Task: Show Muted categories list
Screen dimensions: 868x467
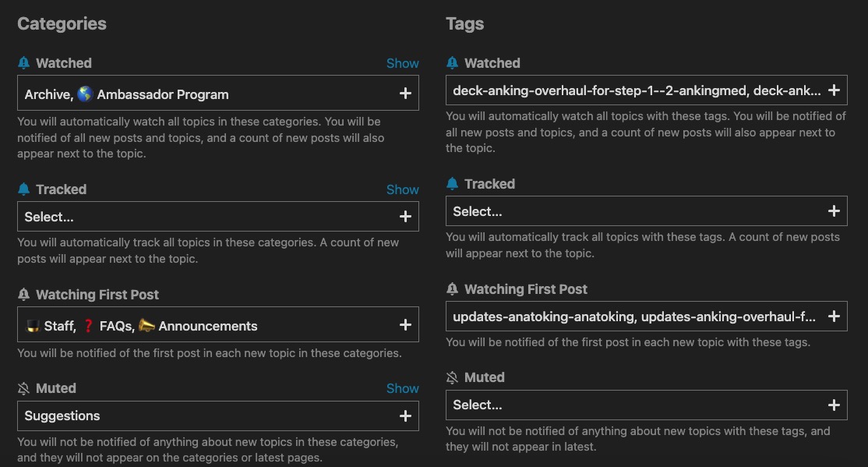Action: 402,388
